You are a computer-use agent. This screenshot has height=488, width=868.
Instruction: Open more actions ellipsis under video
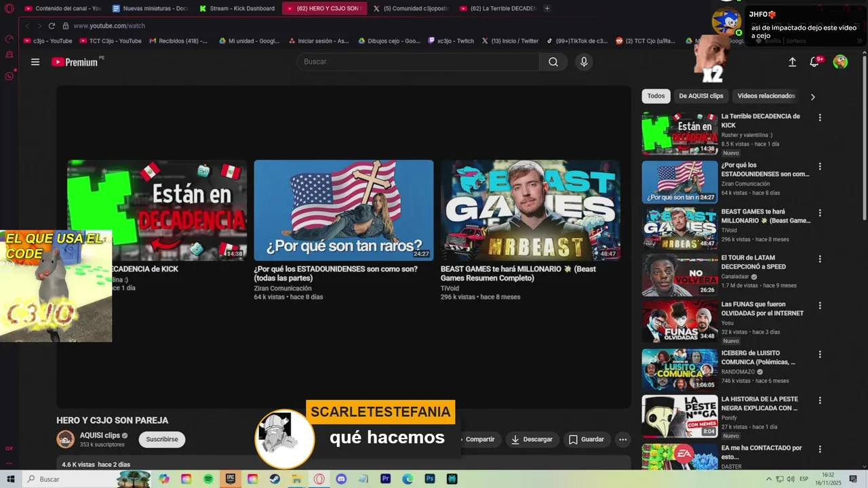point(623,439)
